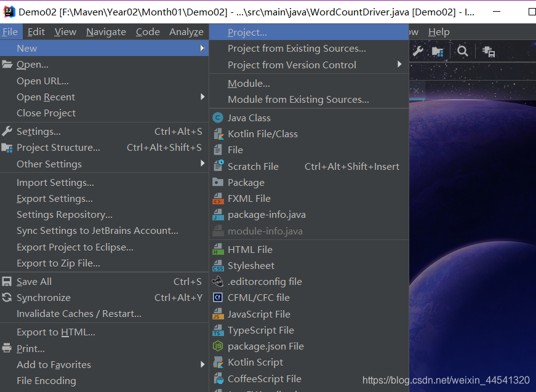
Task: Click the JavaScript File icon
Action: (x=218, y=314)
